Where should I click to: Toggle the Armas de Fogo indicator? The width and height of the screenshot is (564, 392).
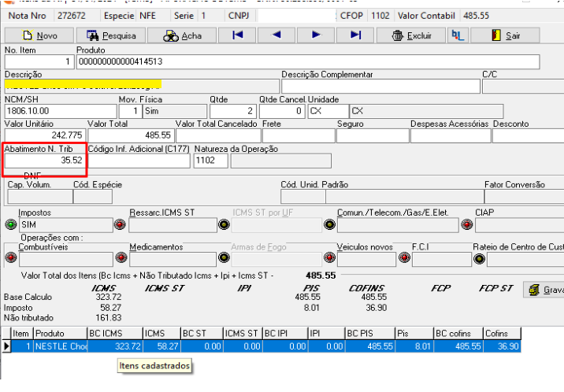tap(224, 257)
